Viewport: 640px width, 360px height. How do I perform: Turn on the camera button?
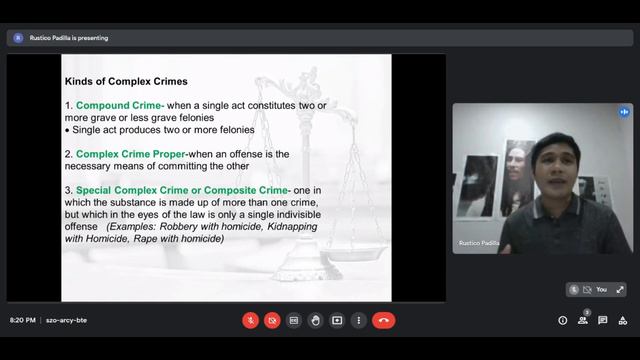click(x=272, y=320)
